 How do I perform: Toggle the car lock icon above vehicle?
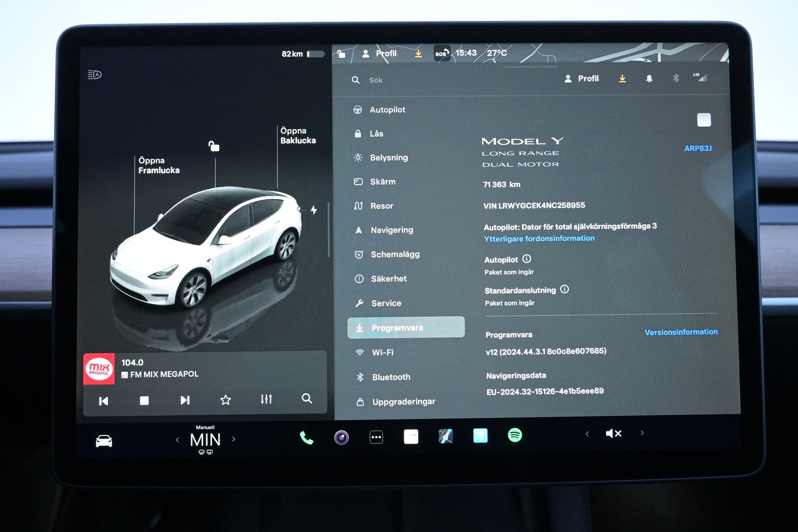214,146
